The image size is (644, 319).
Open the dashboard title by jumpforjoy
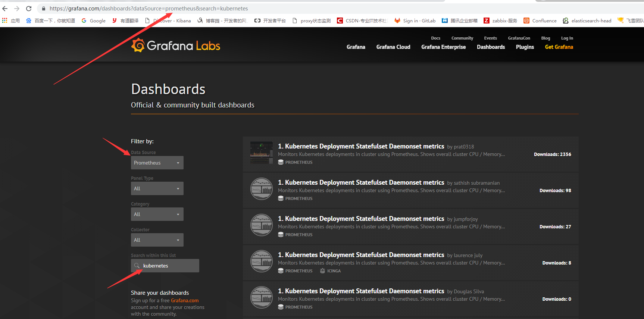coord(361,219)
